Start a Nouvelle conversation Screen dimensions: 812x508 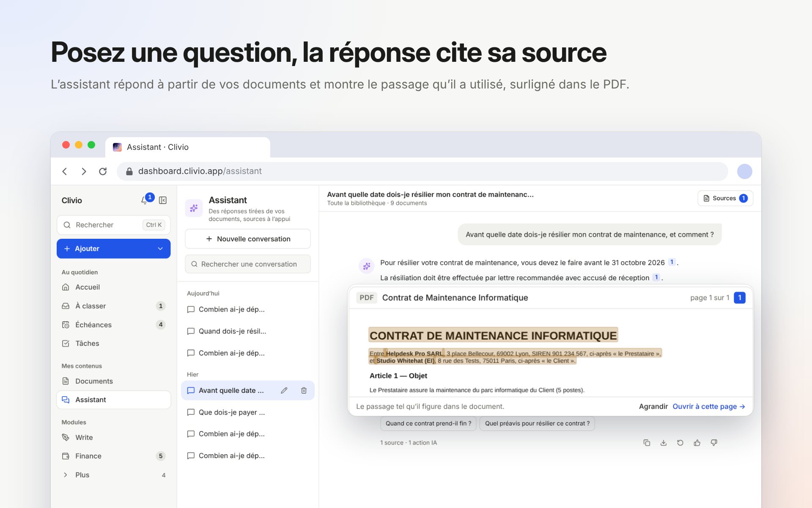pyautogui.click(x=248, y=239)
